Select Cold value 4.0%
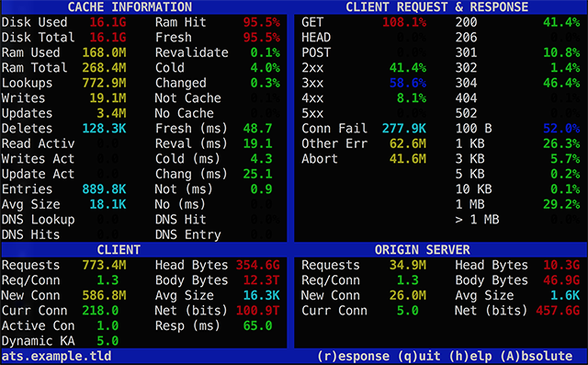 [266, 67]
